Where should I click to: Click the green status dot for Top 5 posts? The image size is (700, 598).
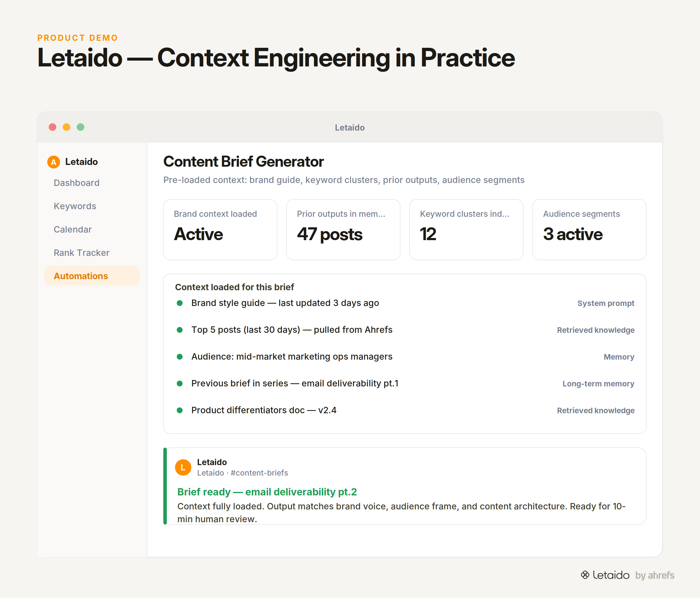point(180,330)
